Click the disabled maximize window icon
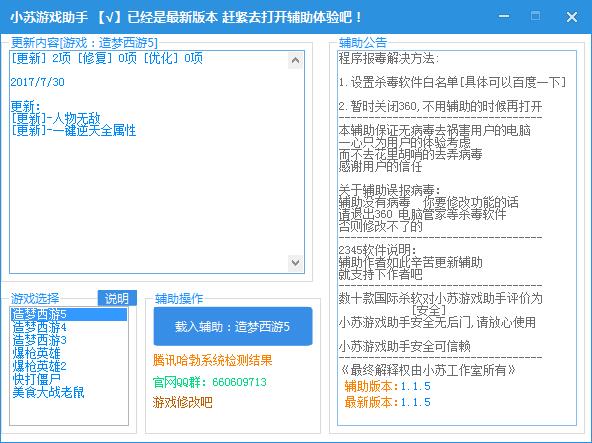The image size is (592, 443). coord(535,16)
